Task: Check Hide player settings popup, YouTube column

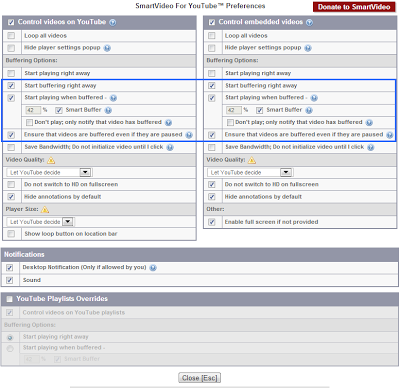Action: 11,48
